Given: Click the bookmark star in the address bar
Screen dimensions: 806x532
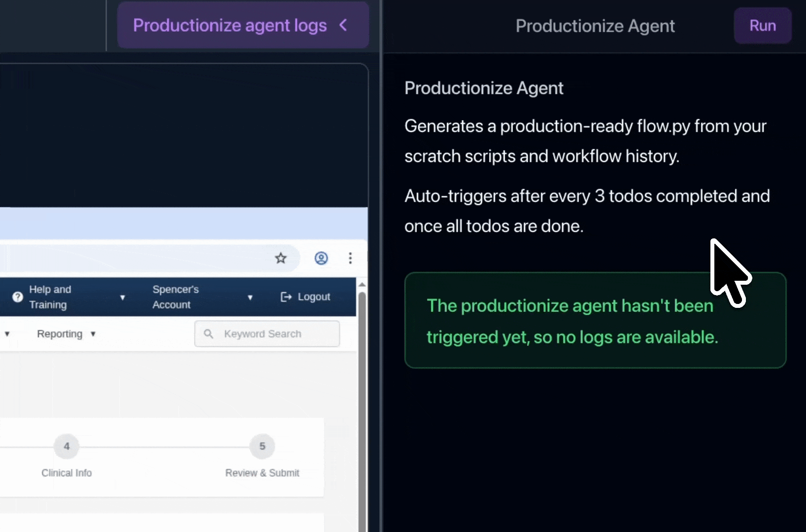Looking at the screenshot, I should [x=281, y=258].
